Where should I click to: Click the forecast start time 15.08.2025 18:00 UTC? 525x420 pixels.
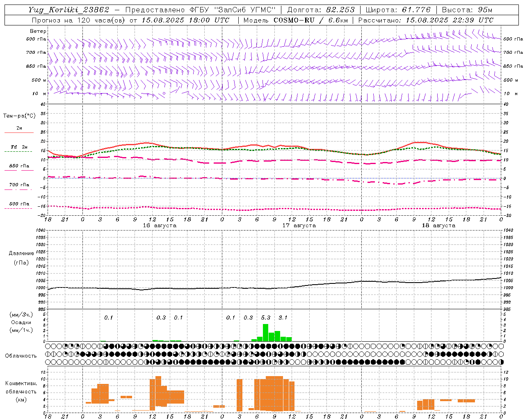pyautogui.click(x=185, y=20)
